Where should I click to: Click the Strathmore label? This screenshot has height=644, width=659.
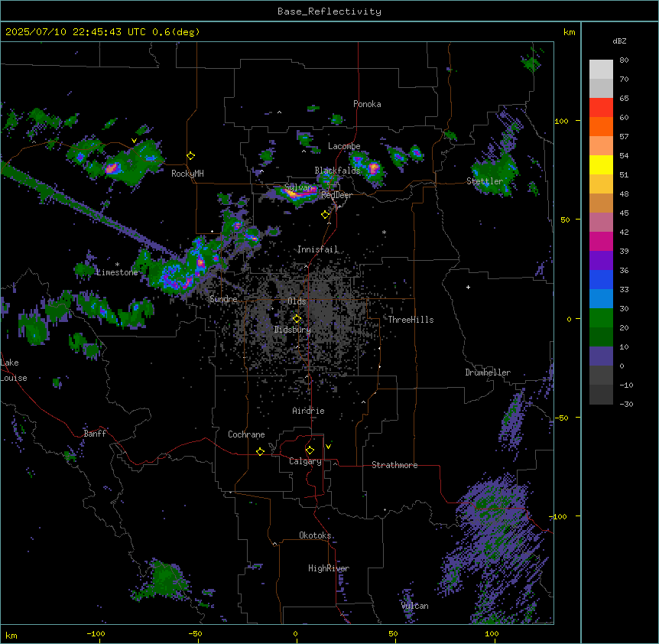tap(394, 465)
